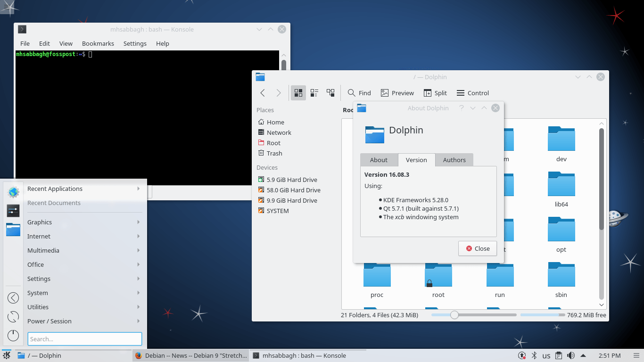The height and width of the screenshot is (362, 644).
Task: Switch to Debian News Firefox taskbar entry
Action: click(x=190, y=355)
